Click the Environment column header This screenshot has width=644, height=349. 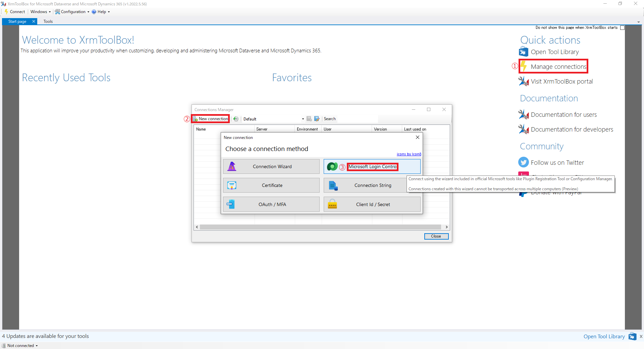(x=308, y=129)
